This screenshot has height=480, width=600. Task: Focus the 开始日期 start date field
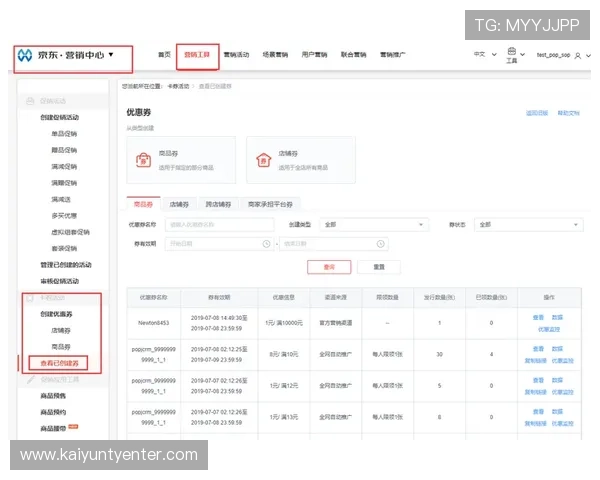pos(220,244)
